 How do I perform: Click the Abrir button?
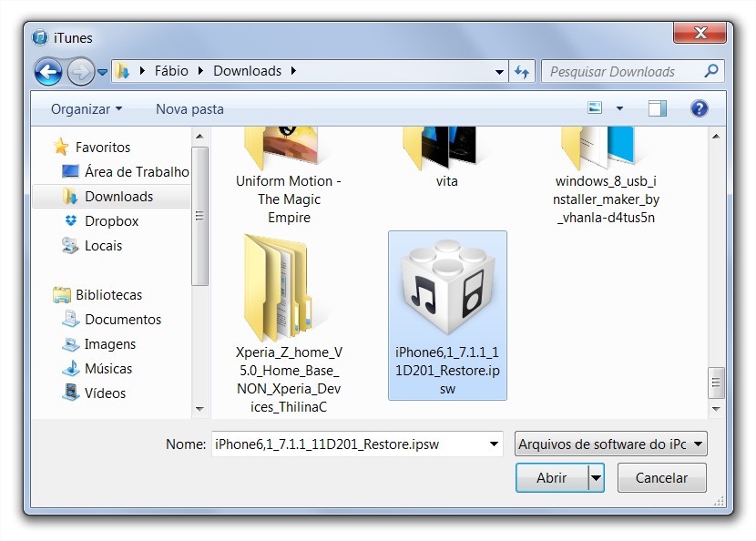[x=552, y=478]
